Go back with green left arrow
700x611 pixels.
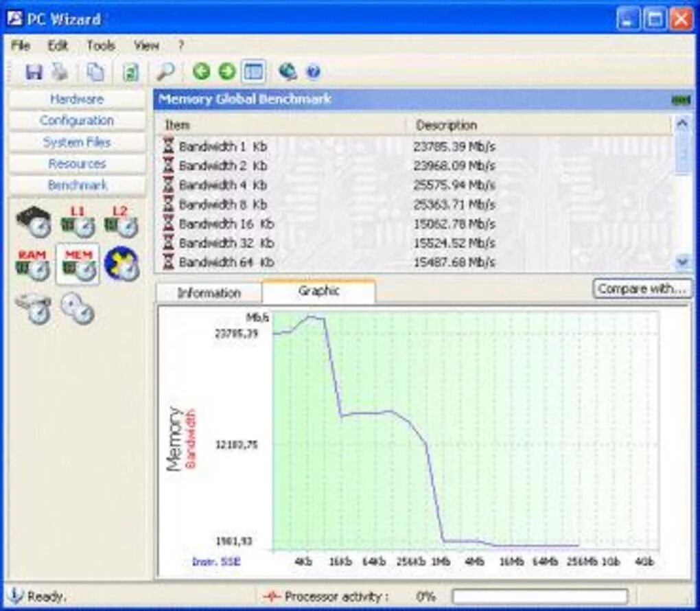[x=201, y=71]
